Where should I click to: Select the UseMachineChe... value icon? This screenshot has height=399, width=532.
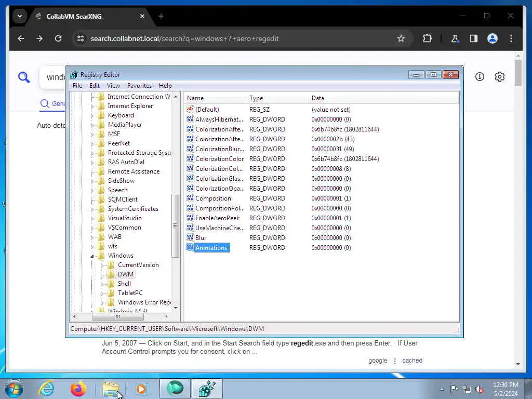click(x=190, y=228)
